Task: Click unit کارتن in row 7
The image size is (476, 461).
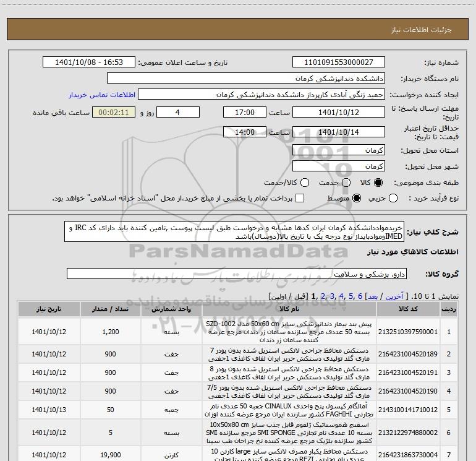Action: (x=171, y=455)
